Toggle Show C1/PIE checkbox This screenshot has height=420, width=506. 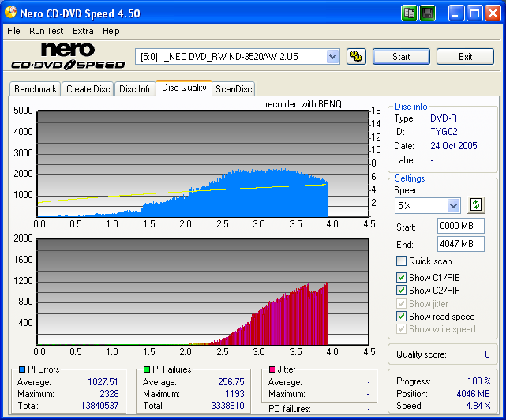click(401, 278)
